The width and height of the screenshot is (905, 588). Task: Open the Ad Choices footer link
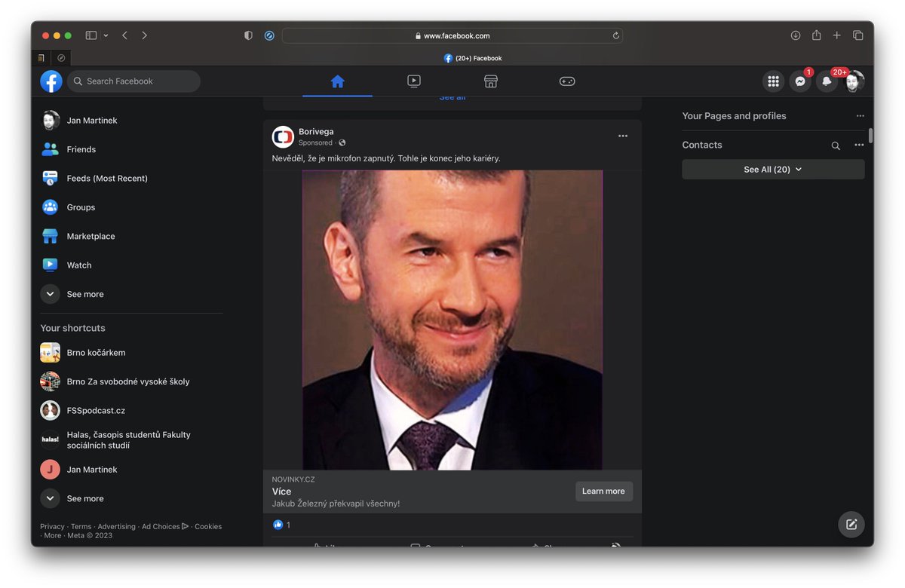(164, 526)
